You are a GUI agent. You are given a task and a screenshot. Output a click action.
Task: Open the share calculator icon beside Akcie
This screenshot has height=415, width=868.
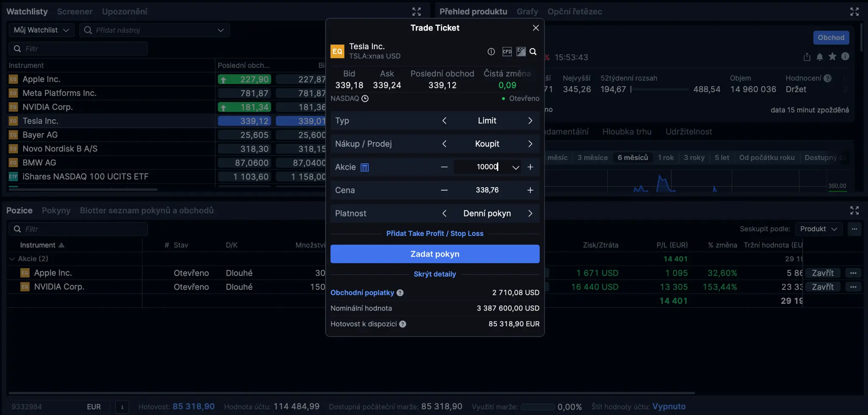pos(365,167)
